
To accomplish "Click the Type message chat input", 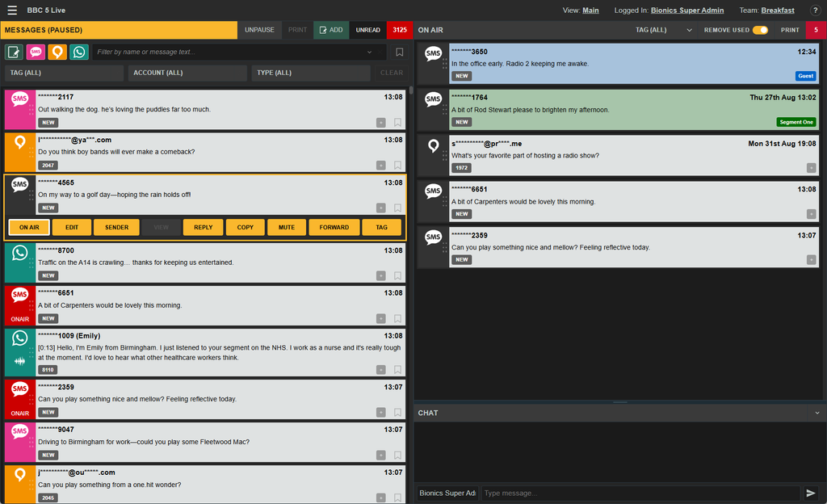I will click(x=640, y=493).
